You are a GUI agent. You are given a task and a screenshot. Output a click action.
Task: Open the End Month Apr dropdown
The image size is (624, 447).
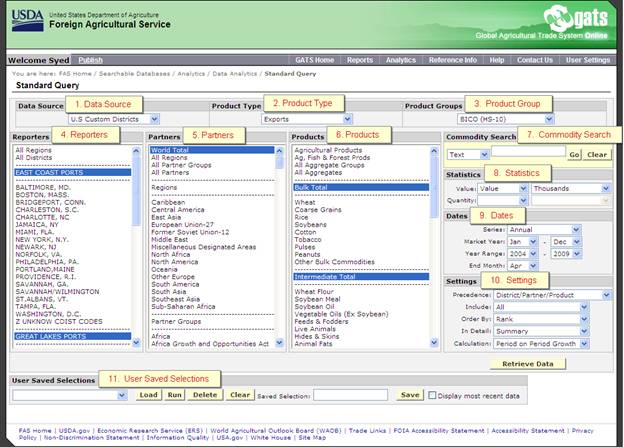tap(523, 266)
